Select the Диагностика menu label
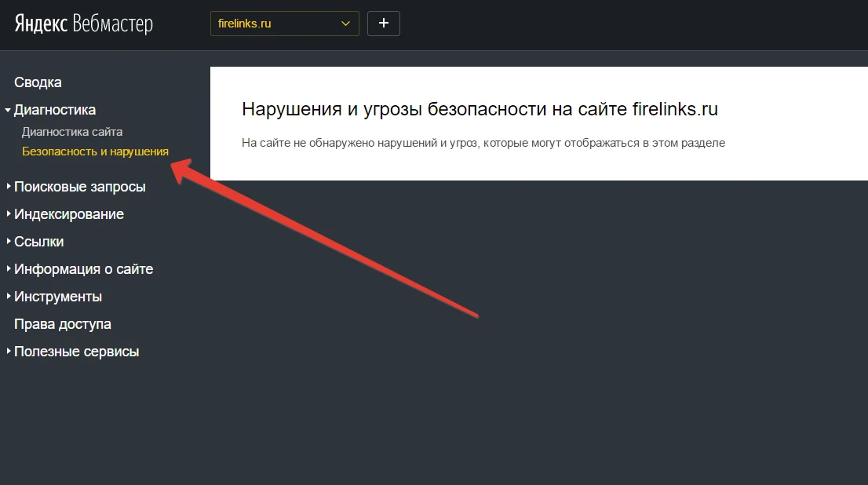 pos(55,110)
